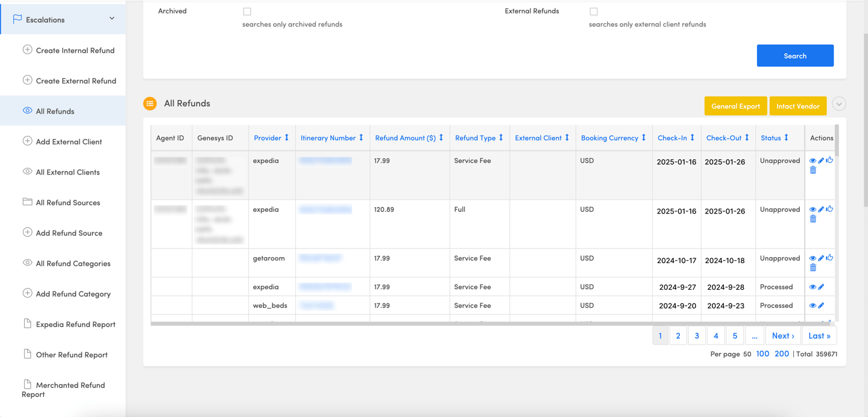Click the blue Search button
868x417 pixels.
click(x=795, y=56)
